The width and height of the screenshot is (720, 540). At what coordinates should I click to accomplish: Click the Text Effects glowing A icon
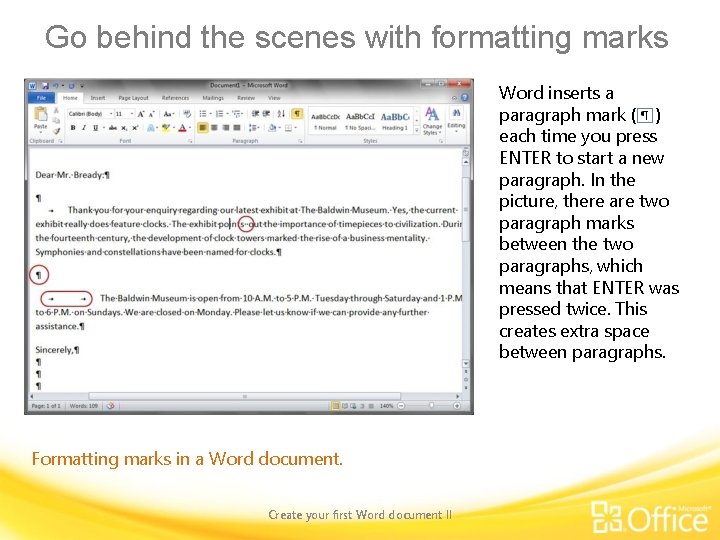tap(150, 128)
